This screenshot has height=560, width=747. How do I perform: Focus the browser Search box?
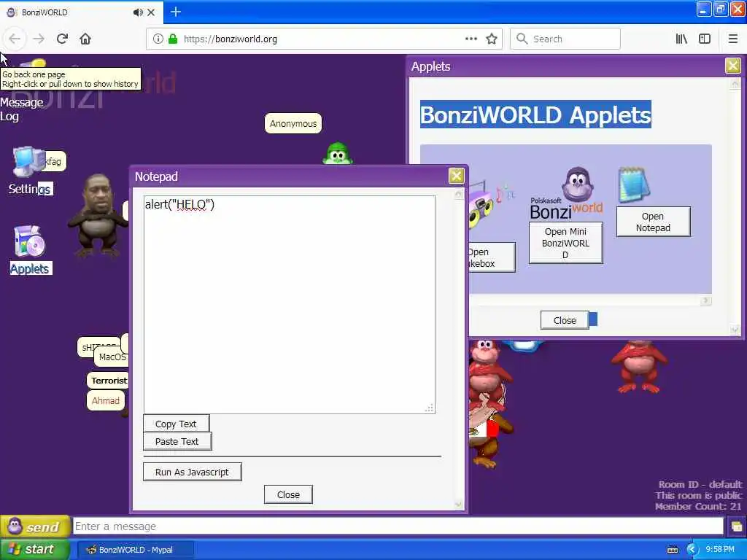(565, 39)
